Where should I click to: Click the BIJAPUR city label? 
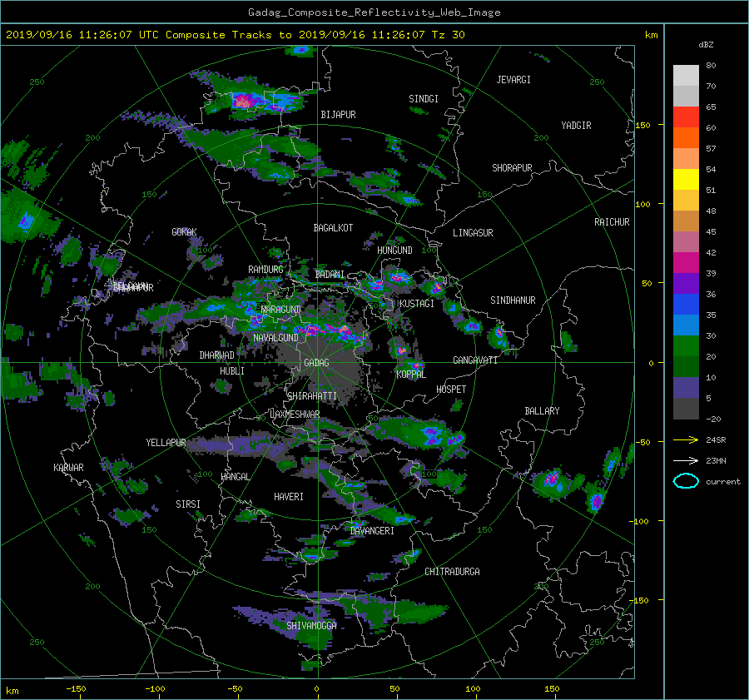point(338,115)
